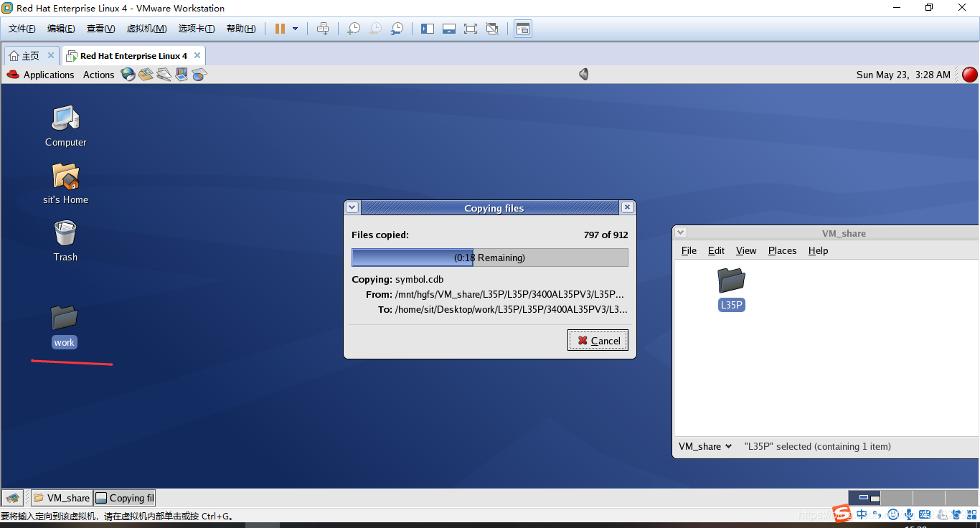980x528 pixels.
Task: Click the From path text in dialog
Action: pyautogui.click(x=509, y=294)
